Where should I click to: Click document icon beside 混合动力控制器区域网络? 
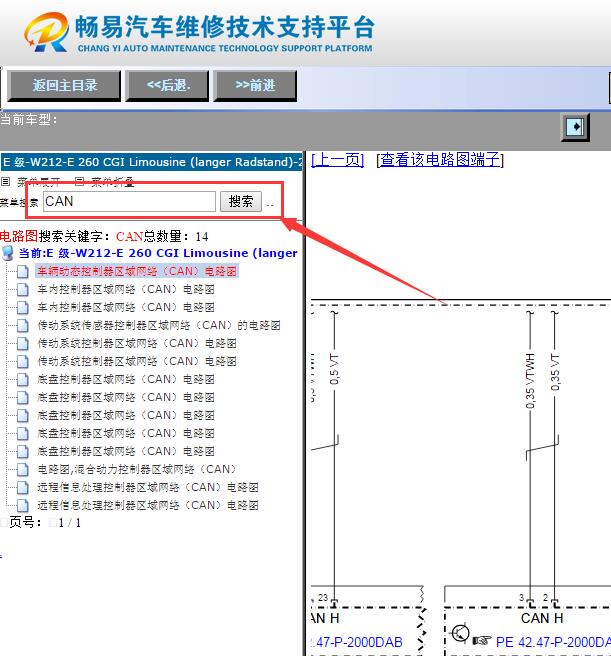pyautogui.click(x=23, y=469)
